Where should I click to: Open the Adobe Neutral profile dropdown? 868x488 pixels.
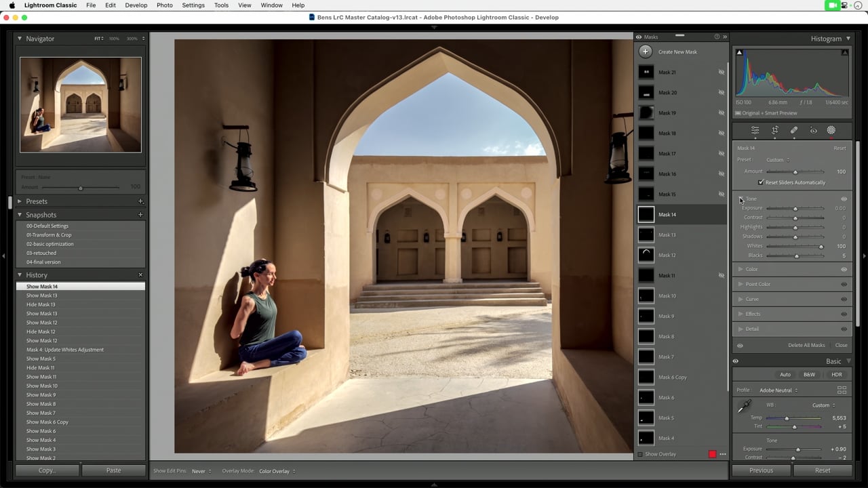(778, 390)
